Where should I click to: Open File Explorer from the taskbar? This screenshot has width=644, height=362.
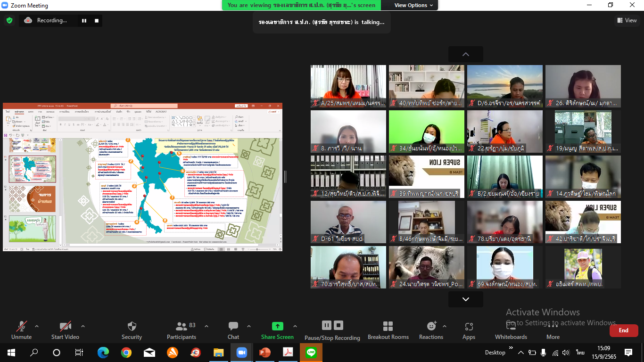click(219, 352)
